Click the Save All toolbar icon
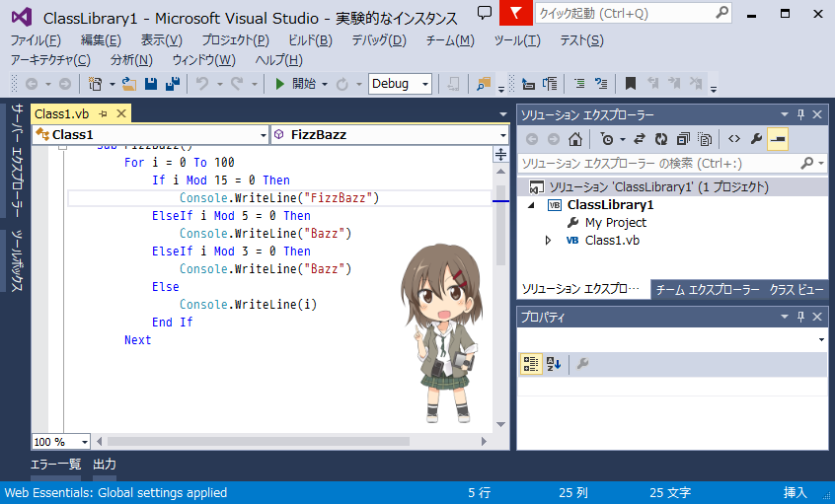 pos(171,84)
